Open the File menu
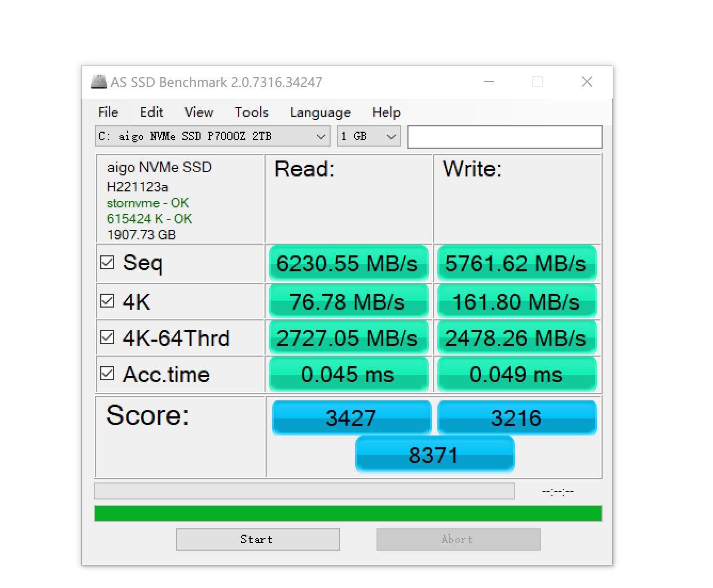Viewport: 713px width, 588px height. (108, 112)
